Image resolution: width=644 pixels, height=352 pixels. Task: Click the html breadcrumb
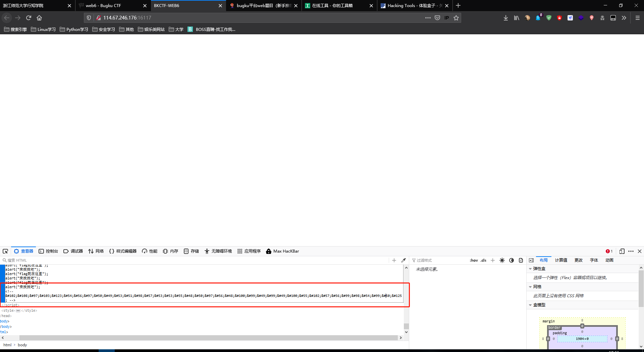coord(7,345)
